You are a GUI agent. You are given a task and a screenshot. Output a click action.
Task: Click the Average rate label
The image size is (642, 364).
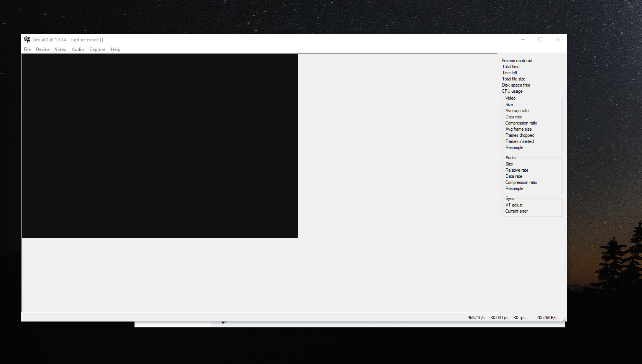pyautogui.click(x=517, y=111)
